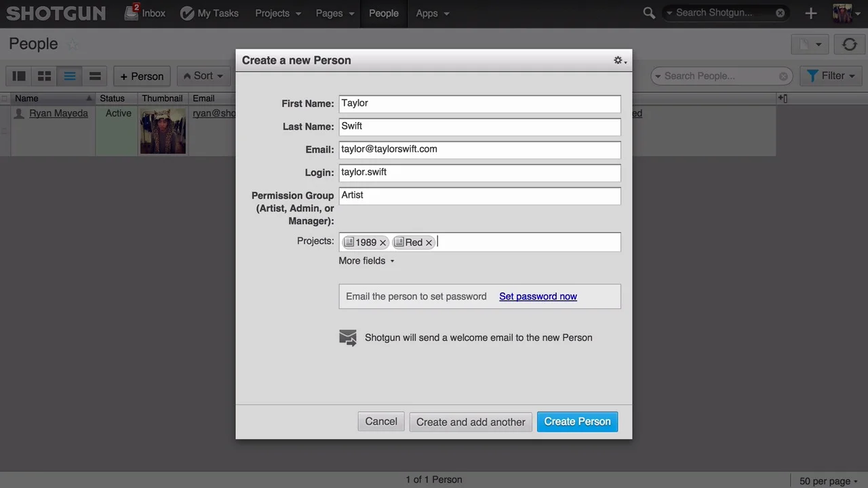Select the People tab
The height and width of the screenshot is (488, 868).
[384, 13]
